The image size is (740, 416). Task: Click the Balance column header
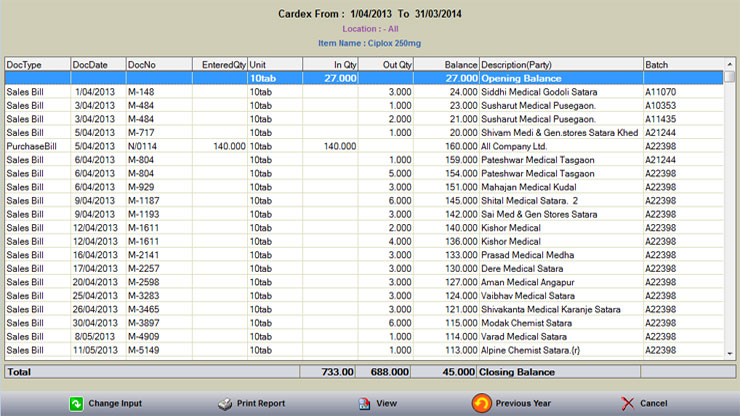pyautogui.click(x=447, y=64)
